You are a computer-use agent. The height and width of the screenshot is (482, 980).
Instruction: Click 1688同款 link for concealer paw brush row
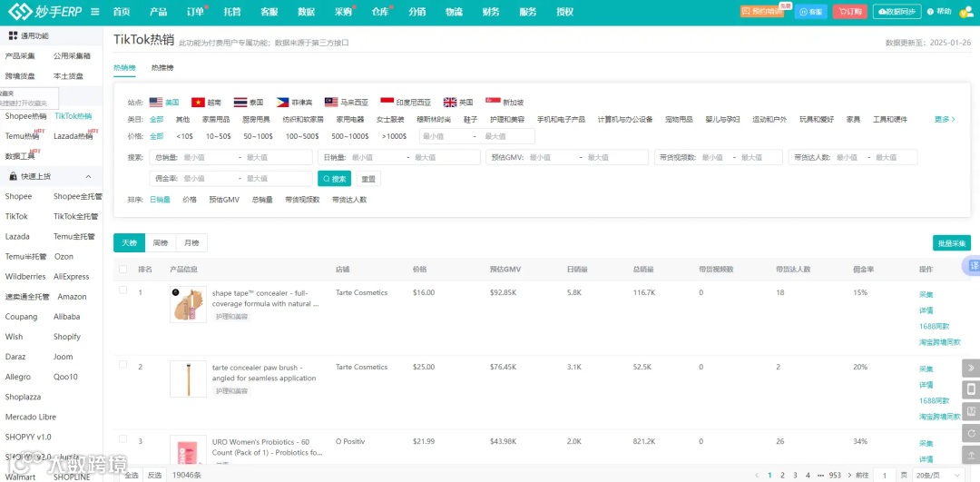click(934, 400)
